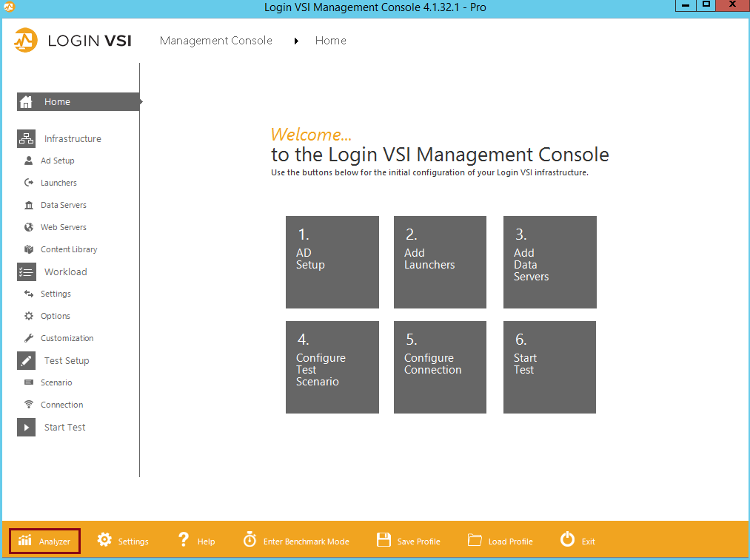Screen dimensions: 750x560
Task: Click the Ad Setup person icon
Action: point(29,161)
